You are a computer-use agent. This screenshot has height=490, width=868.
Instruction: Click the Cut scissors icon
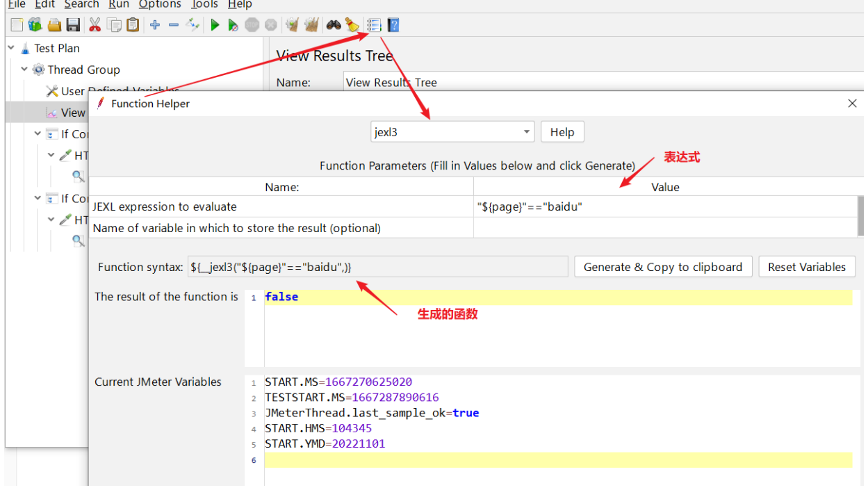[95, 25]
